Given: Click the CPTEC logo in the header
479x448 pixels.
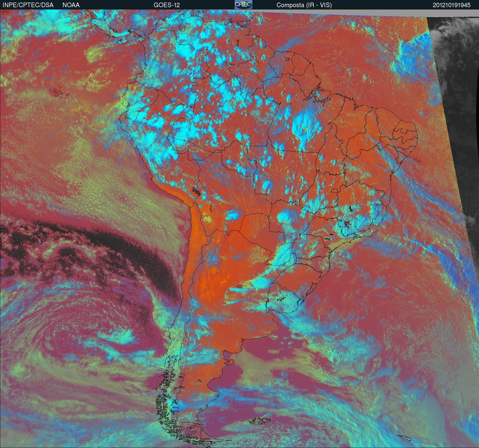Looking at the screenshot, I should [x=243, y=5].
